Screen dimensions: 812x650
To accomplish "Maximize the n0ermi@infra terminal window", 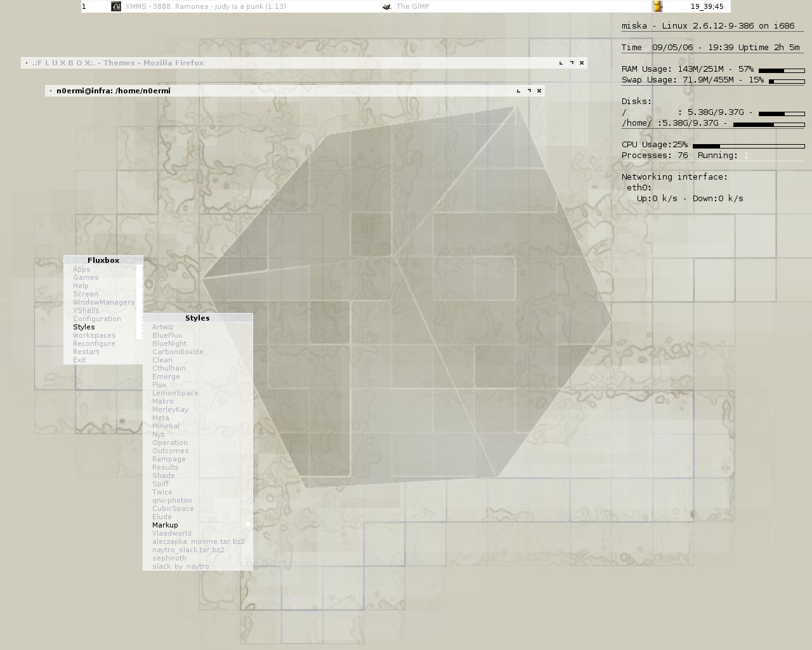I will (529, 91).
